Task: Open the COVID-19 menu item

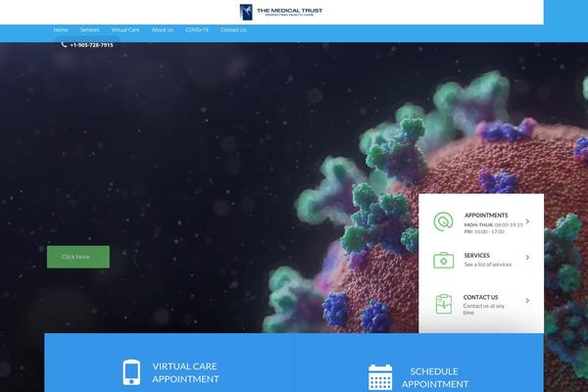Action: point(197,29)
